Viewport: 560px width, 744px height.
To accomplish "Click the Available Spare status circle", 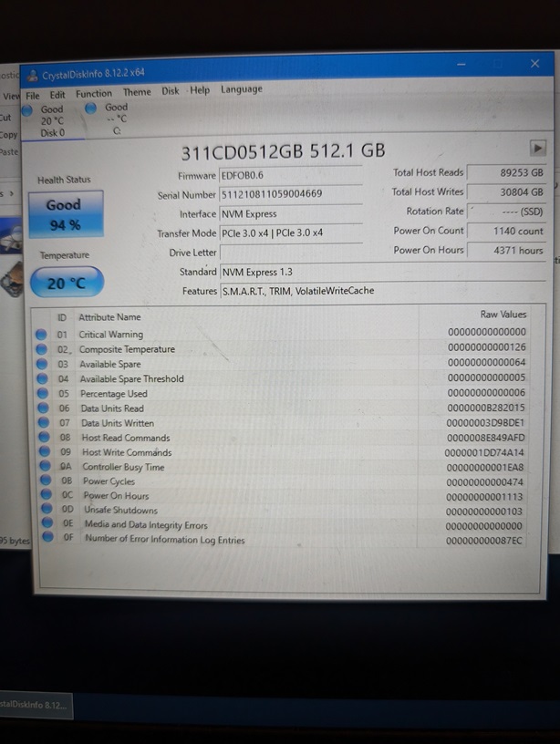I will (x=42, y=364).
